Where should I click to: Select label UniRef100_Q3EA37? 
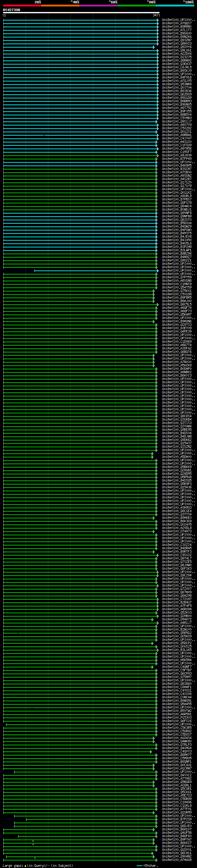(x=177, y=64)
